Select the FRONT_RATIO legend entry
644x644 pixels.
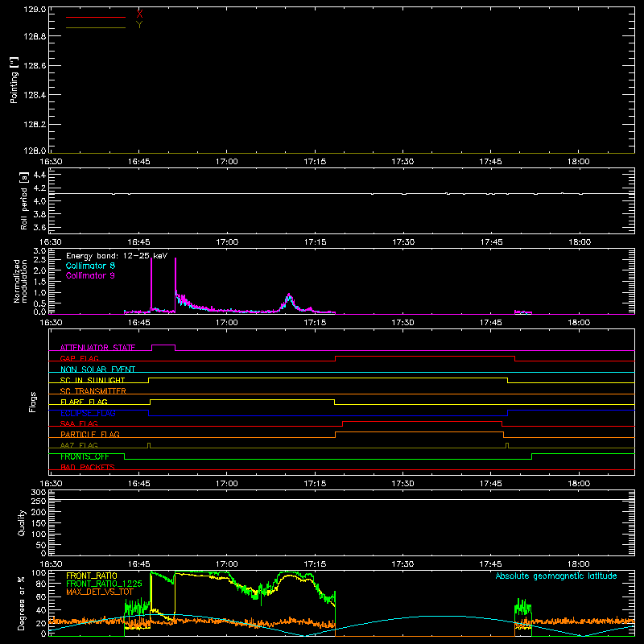coord(92,576)
